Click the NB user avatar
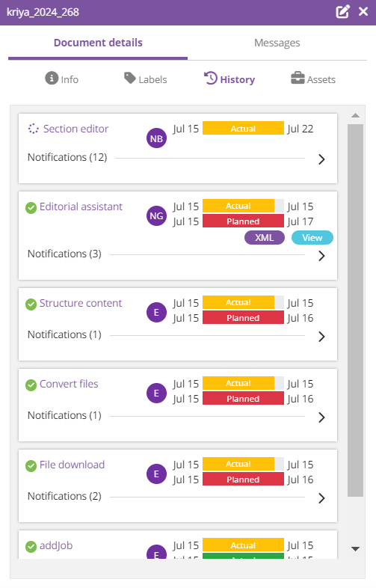The width and height of the screenshot is (376, 588). 156,138
